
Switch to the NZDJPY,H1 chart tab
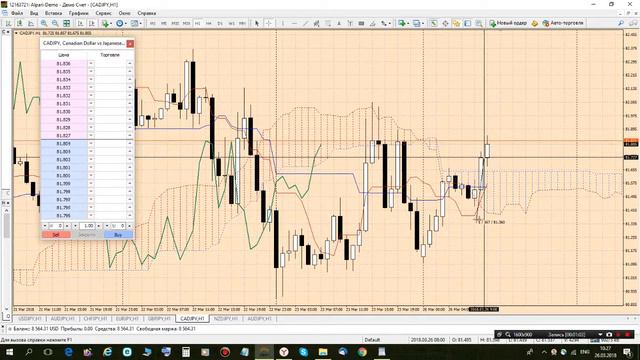coord(226,318)
